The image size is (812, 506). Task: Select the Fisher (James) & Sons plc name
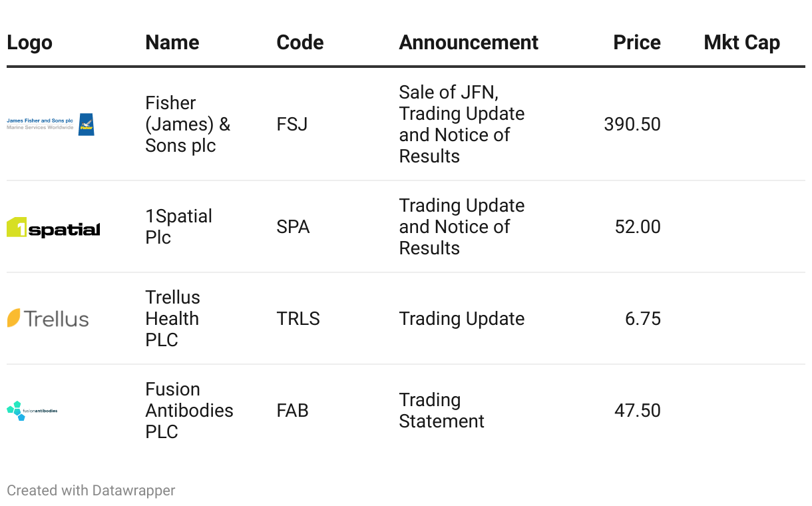[x=188, y=125]
